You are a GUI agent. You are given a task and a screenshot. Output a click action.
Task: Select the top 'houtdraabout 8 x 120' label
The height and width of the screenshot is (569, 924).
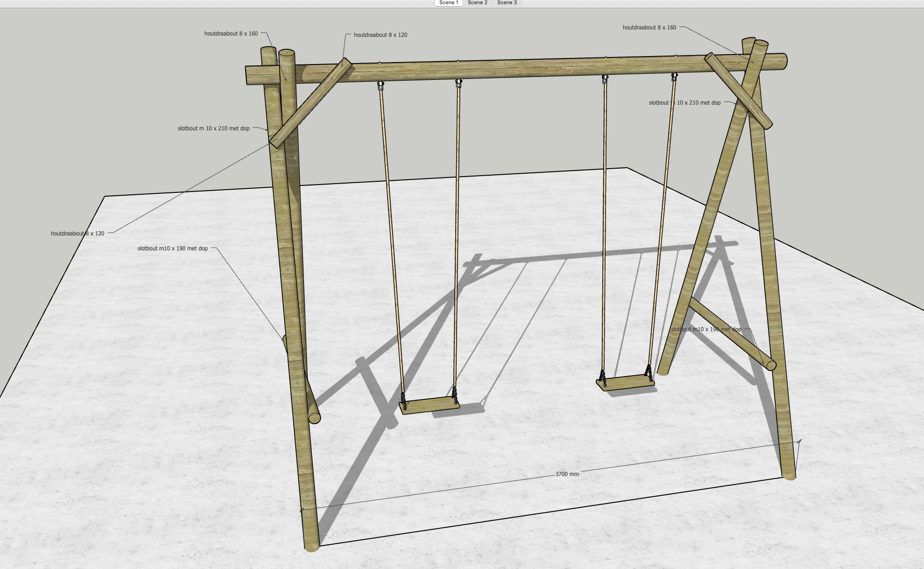coord(380,35)
